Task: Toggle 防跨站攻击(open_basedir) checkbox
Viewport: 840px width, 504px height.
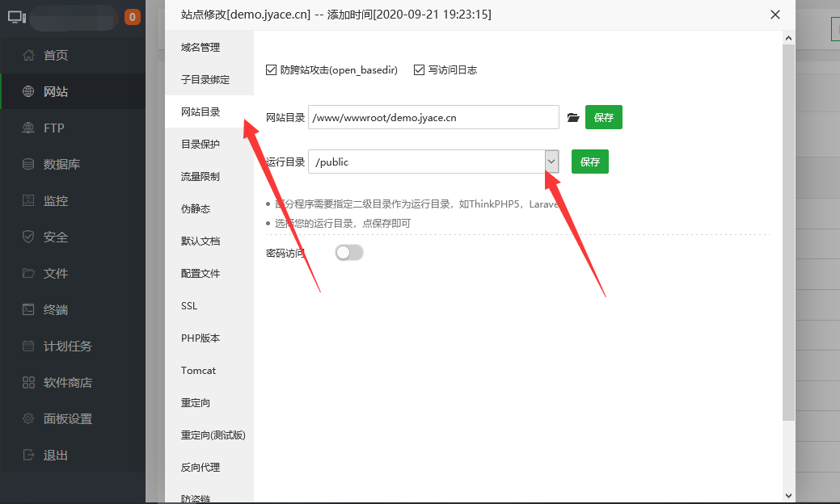Action: pos(271,70)
